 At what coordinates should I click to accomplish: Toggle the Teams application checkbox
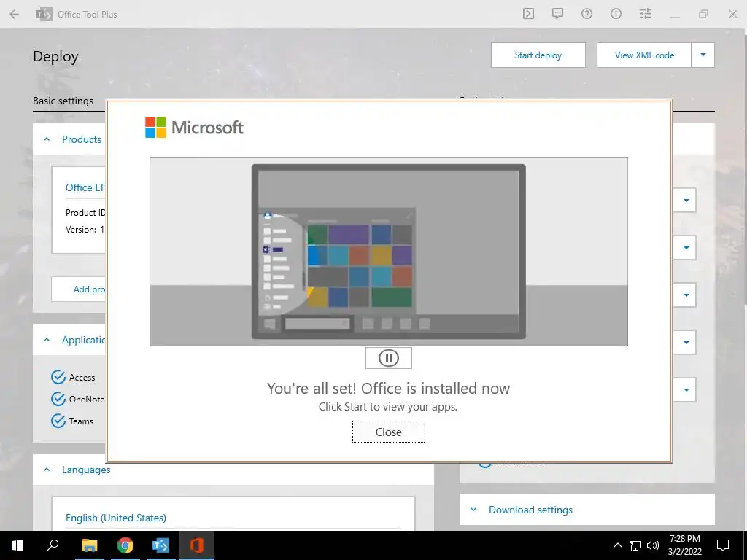click(x=58, y=421)
